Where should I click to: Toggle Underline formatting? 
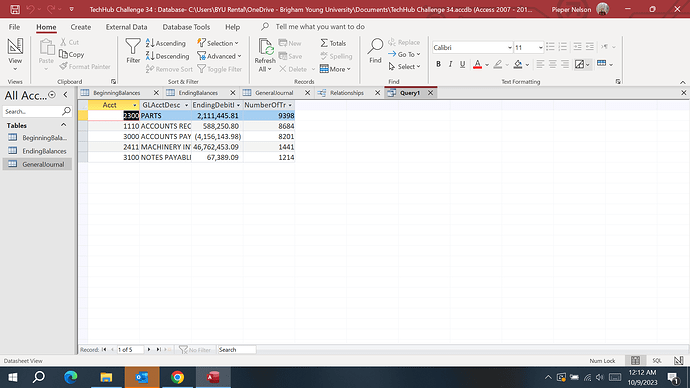[462, 64]
